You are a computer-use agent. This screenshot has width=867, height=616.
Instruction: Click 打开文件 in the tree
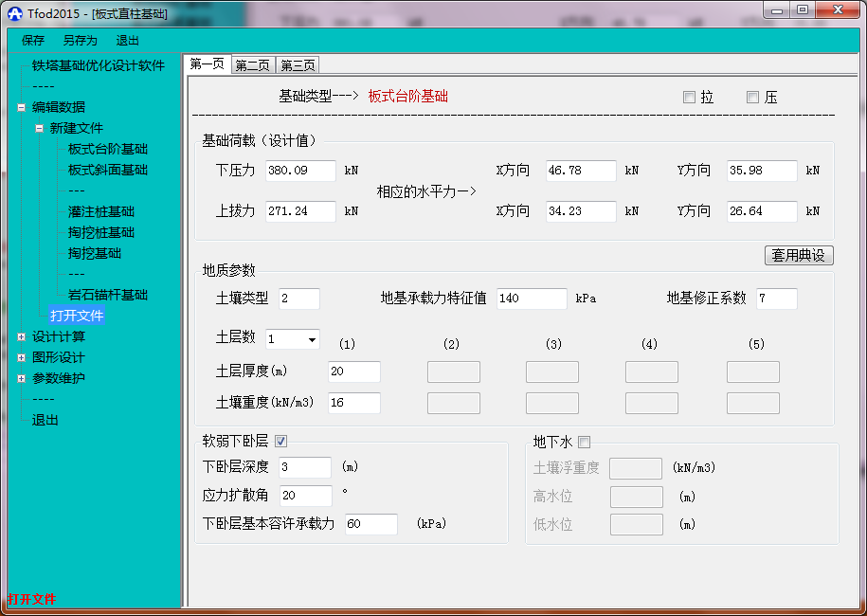(x=77, y=316)
